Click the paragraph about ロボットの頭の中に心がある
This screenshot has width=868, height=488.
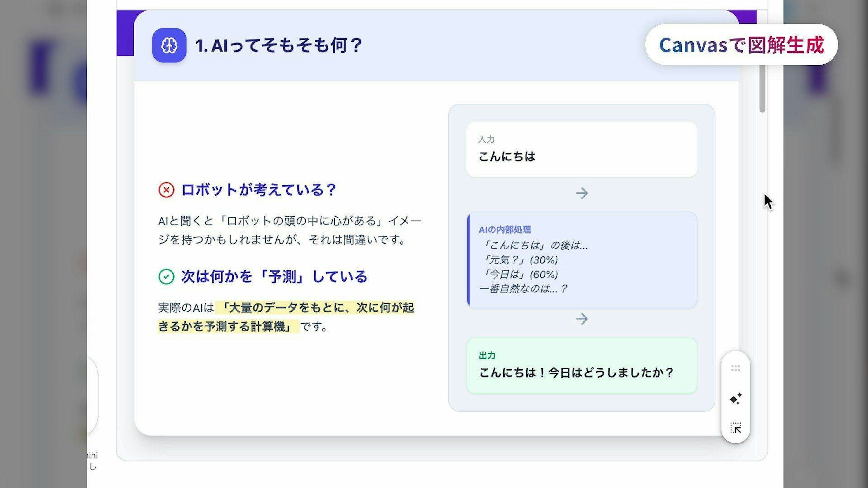(x=289, y=230)
